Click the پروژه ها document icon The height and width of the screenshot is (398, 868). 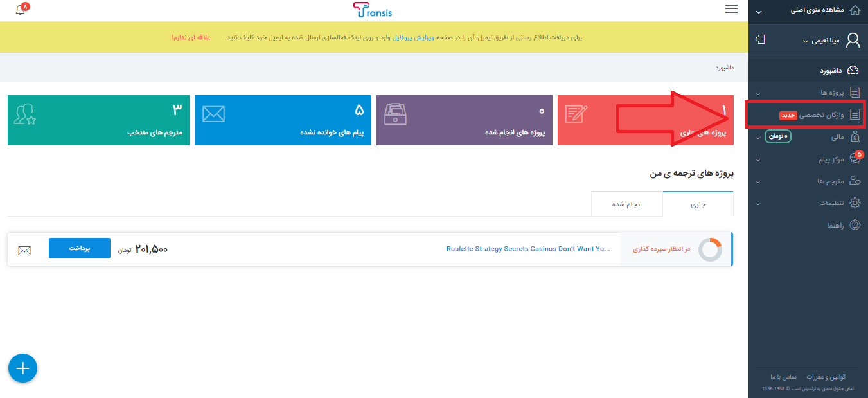(x=855, y=93)
